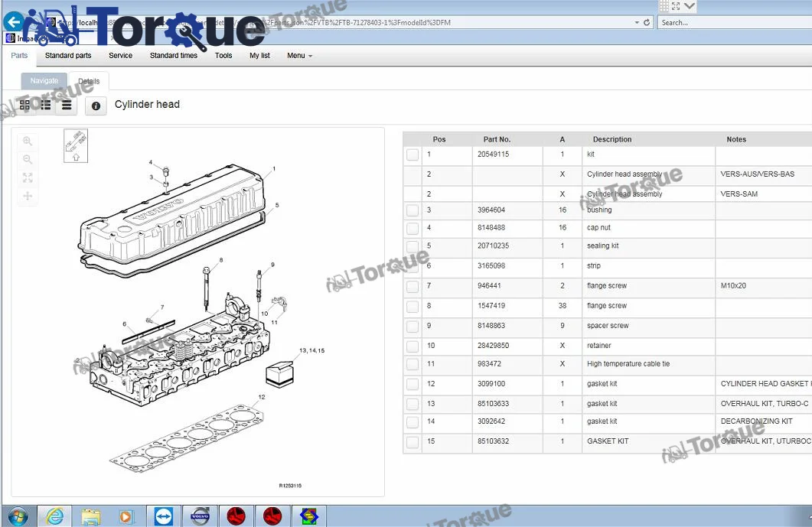Viewport: 812px width, 527px height.
Task: Click the browser Search input field
Action: click(735, 22)
